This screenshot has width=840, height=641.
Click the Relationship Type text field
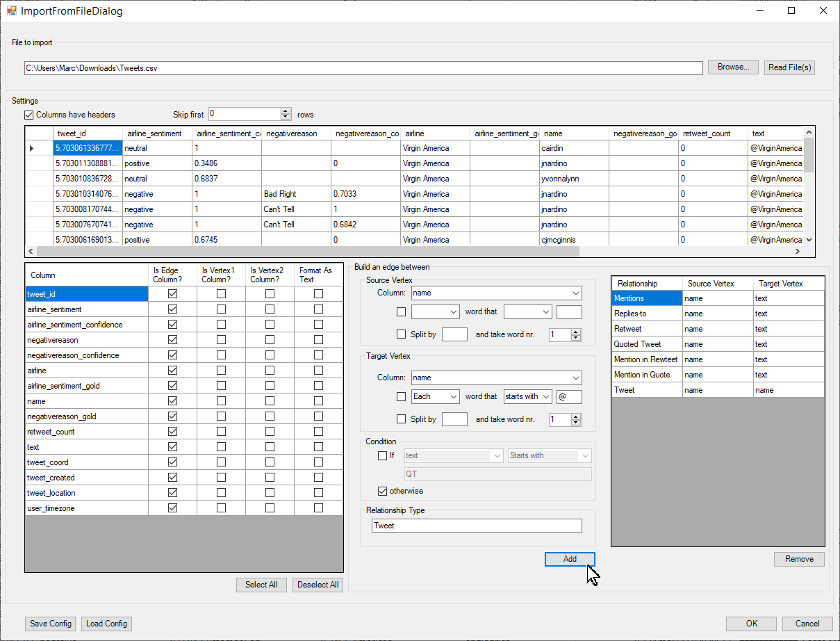[x=477, y=526]
